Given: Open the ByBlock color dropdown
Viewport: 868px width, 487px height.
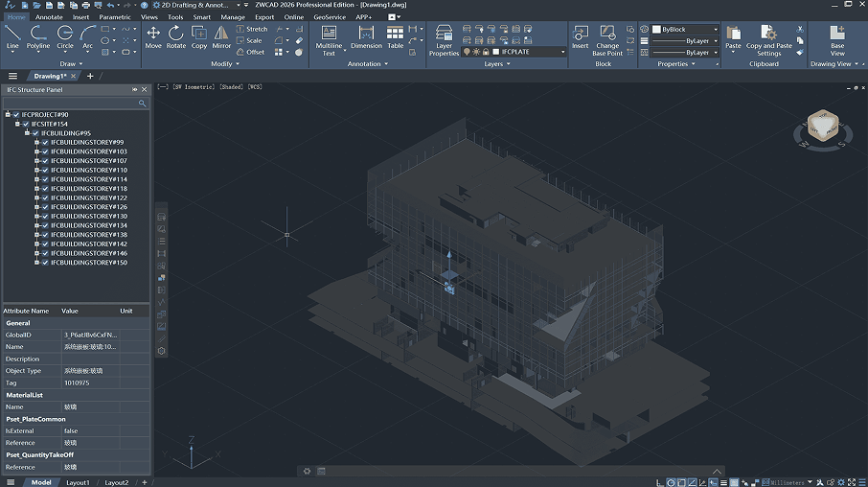Looking at the screenshot, I should (685, 30).
